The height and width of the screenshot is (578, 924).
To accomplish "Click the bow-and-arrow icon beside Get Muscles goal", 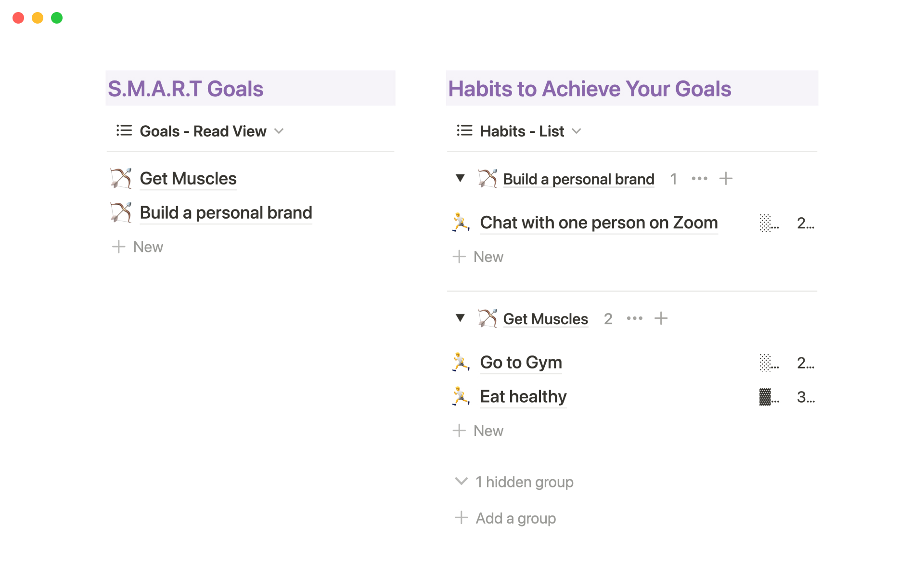I will point(121,178).
